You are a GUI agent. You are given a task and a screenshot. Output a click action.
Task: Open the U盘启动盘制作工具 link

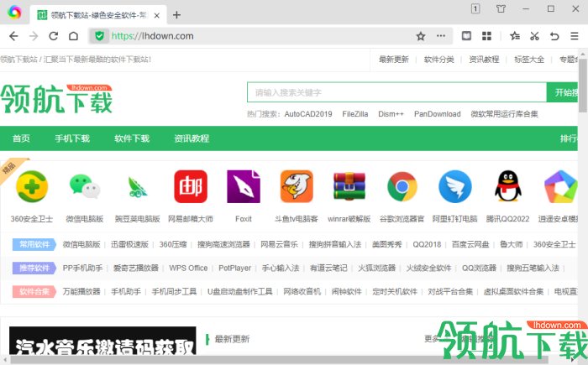click(x=240, y=291)
